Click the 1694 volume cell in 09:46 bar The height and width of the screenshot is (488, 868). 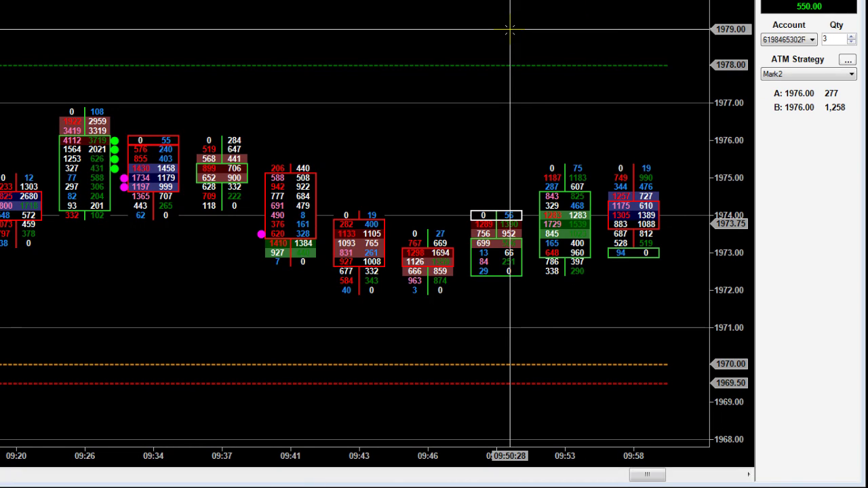click(x=440, y=252)
